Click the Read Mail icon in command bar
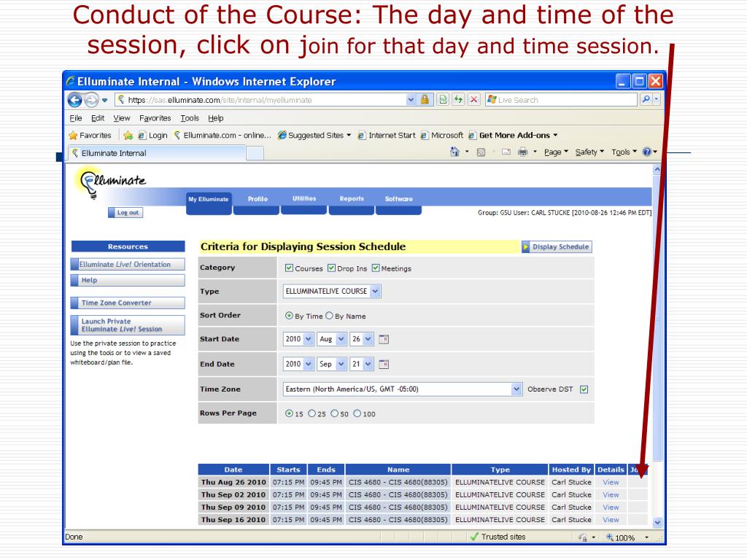 506,152
